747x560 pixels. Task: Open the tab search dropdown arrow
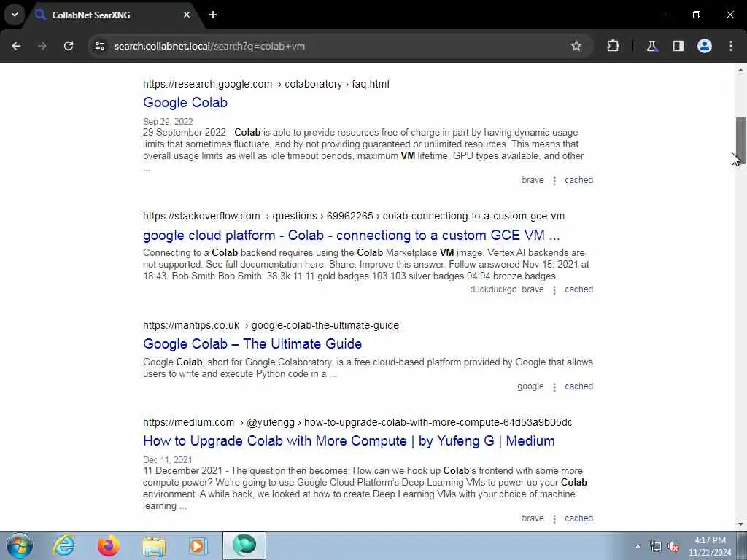[15, 15]
